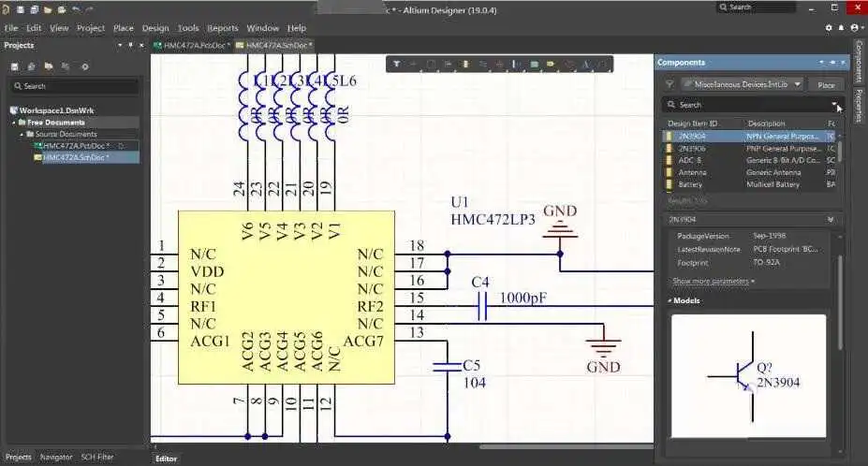Click the Redo arrow in the title bar

click(x=89, y=9)
